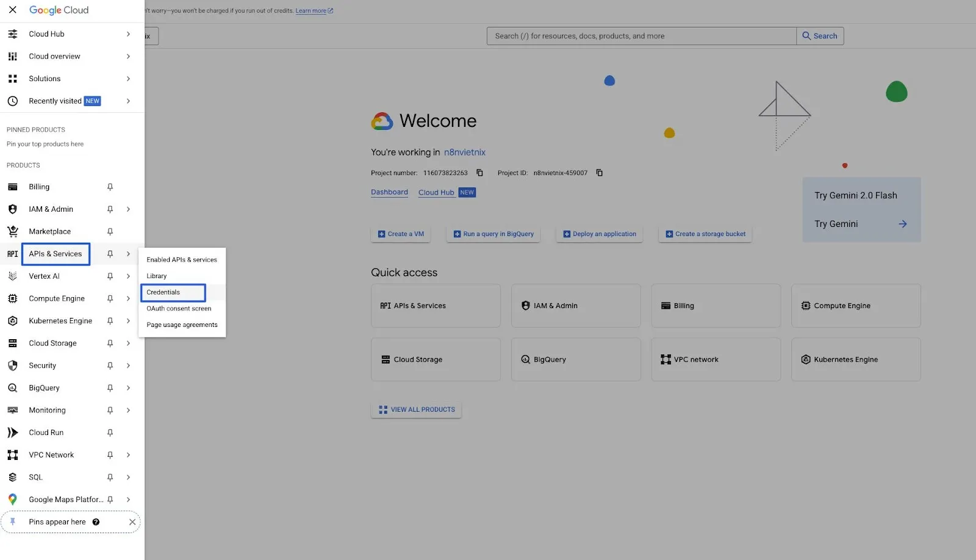976x560 pixels.
Task: Click the Security shield icon
Action: (x=12, y=365)
